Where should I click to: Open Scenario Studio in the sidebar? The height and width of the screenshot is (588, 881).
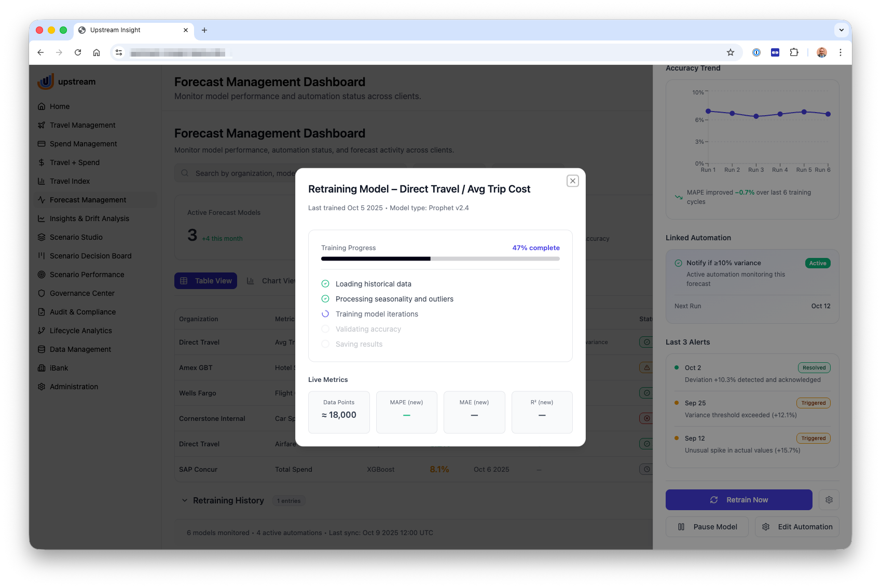tap(76, 237)
